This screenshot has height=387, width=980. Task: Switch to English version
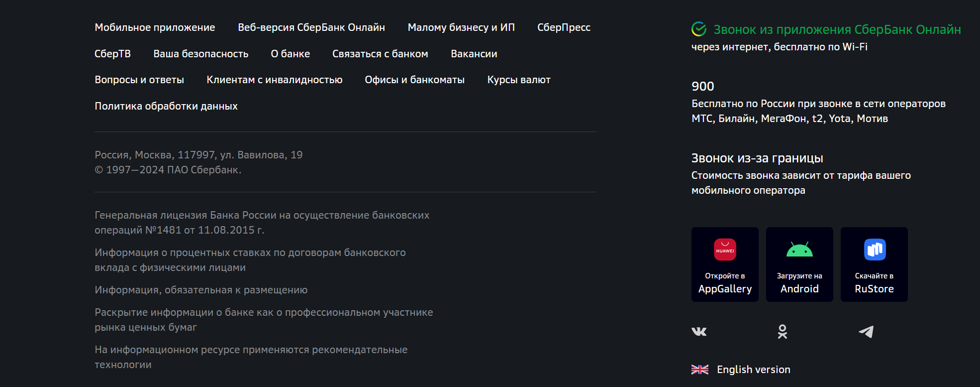pos(753,370)
